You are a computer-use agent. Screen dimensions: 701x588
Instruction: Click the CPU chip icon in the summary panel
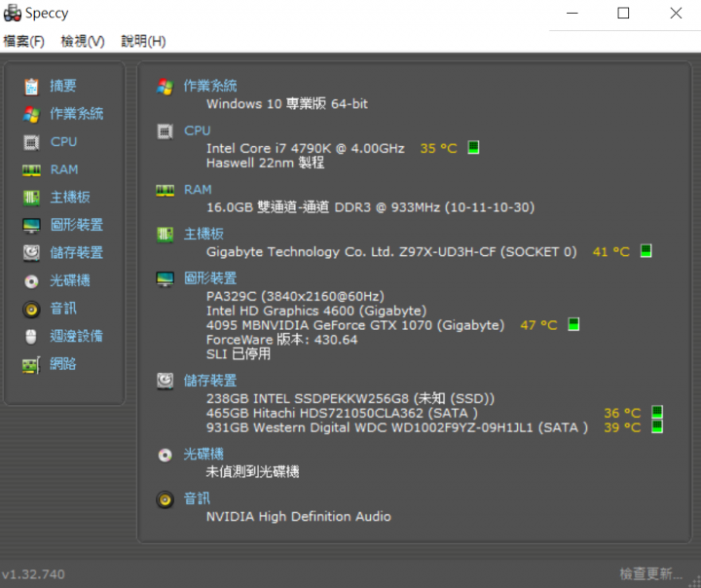point(165,131)
